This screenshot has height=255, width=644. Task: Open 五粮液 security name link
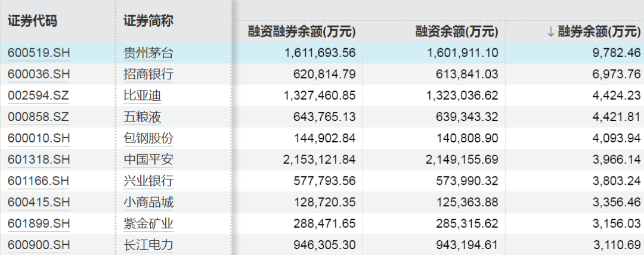(142, 117)
